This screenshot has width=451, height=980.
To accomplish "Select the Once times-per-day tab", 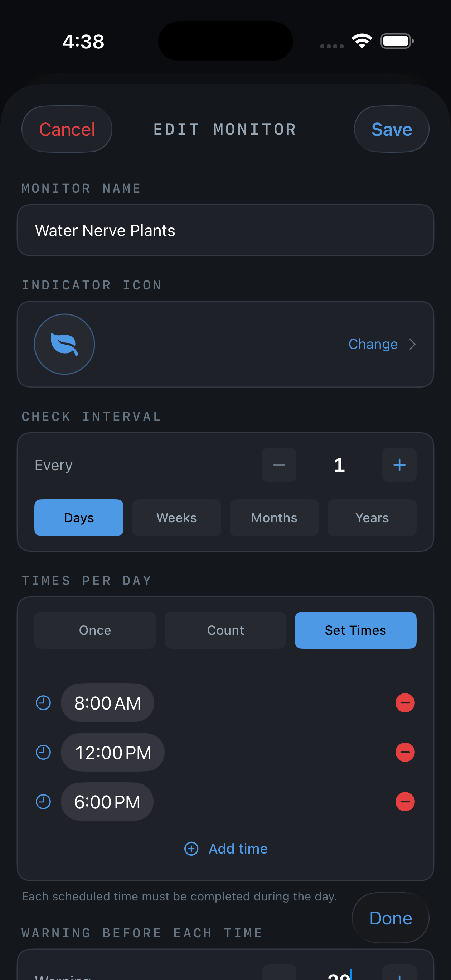I will click(x=95, y=630).
